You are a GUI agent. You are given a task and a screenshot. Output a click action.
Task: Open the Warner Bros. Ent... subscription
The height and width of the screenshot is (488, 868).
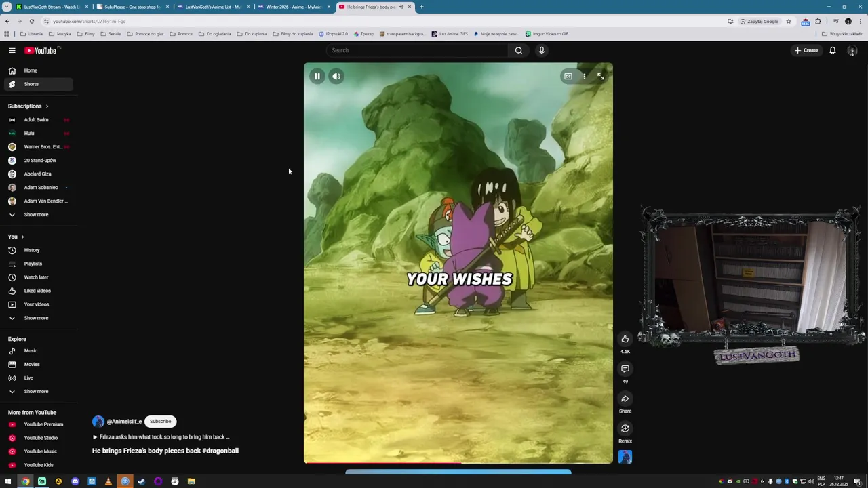pos(38,147)
